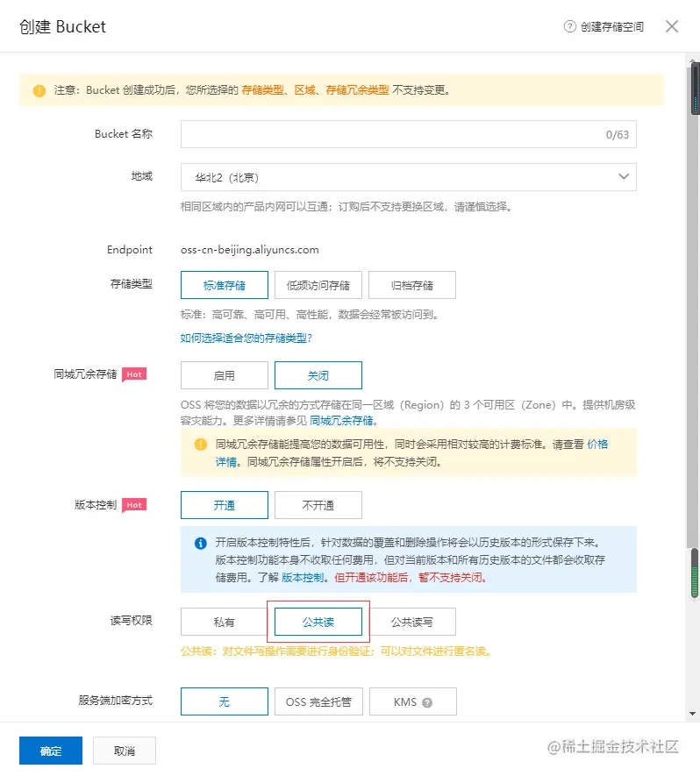Click the Hot badge next to 版本控制

point(134,505)
